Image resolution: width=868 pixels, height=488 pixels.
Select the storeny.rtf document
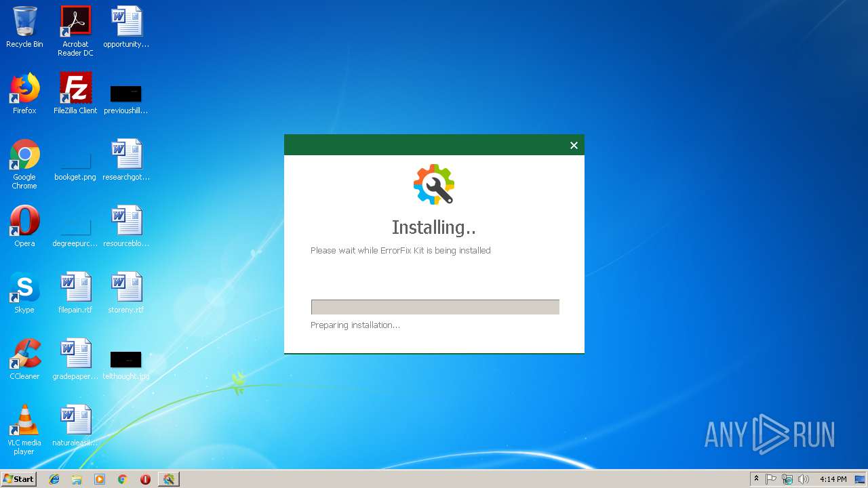coord(126,293)
